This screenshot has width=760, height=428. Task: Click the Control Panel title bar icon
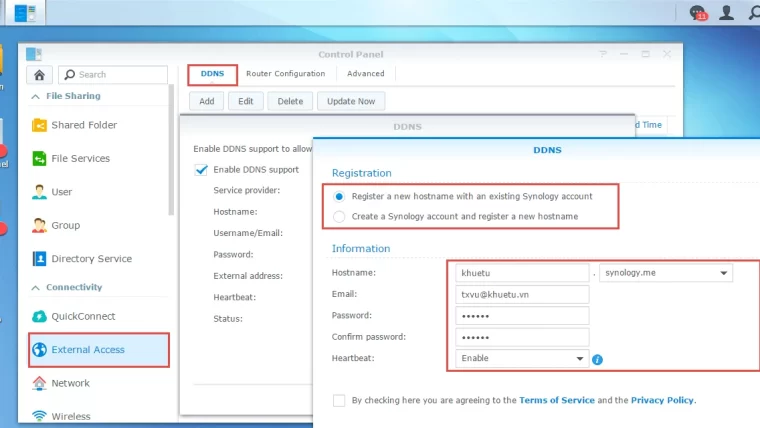[33, 54]
